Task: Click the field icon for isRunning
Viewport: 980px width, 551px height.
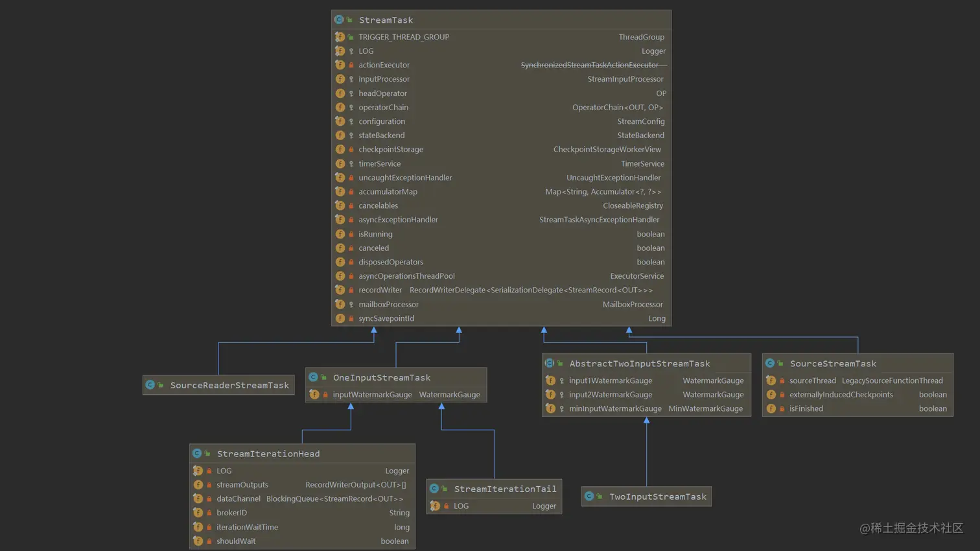Action: (340, 234)
